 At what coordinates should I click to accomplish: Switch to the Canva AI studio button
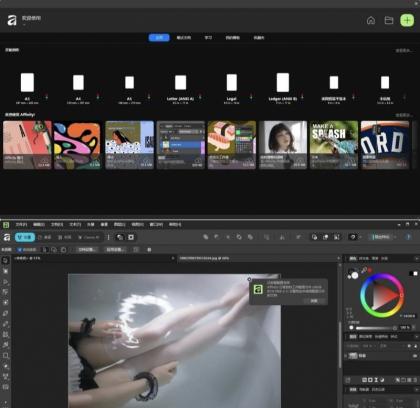coord(88,237)
